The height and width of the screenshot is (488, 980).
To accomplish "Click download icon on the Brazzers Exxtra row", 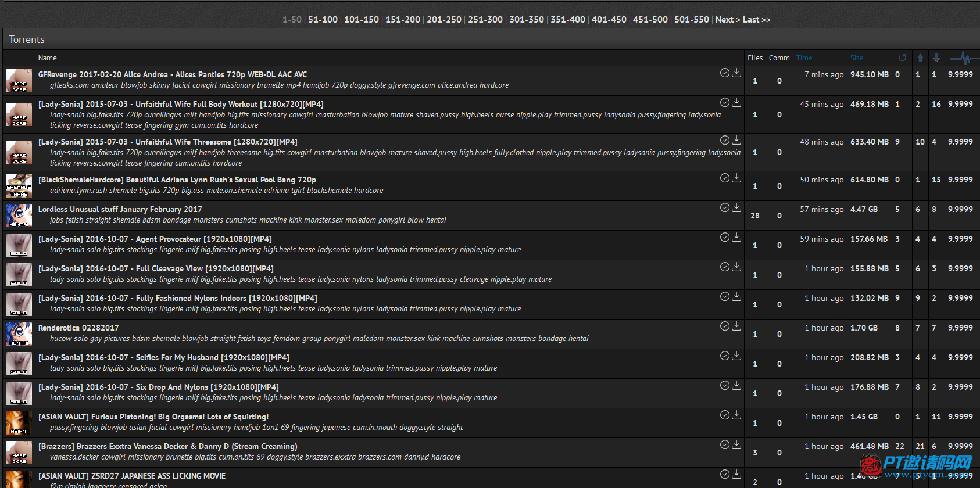I will [736, 444].
